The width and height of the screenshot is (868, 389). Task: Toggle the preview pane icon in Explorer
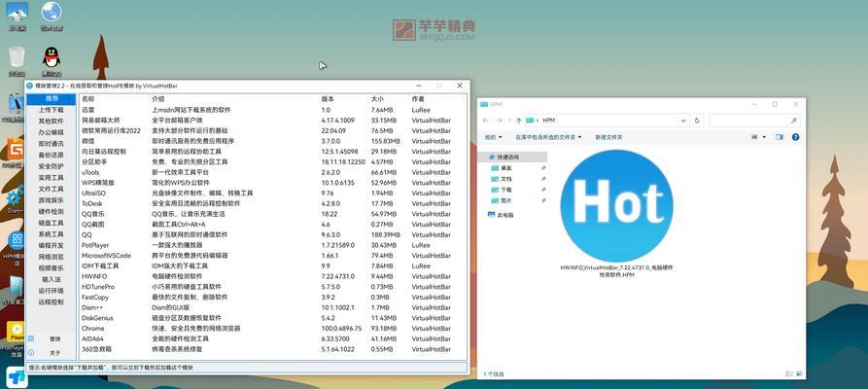tap(780, 137)
